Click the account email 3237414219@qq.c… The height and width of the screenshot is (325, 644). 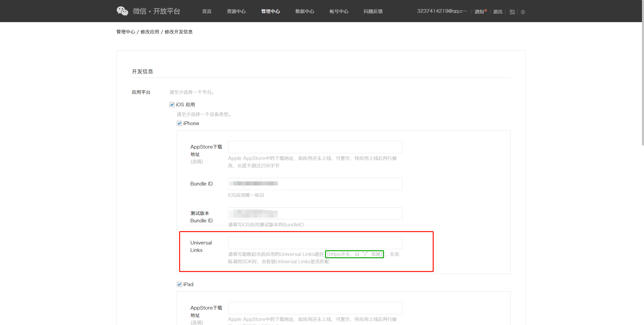coord(442,11)
